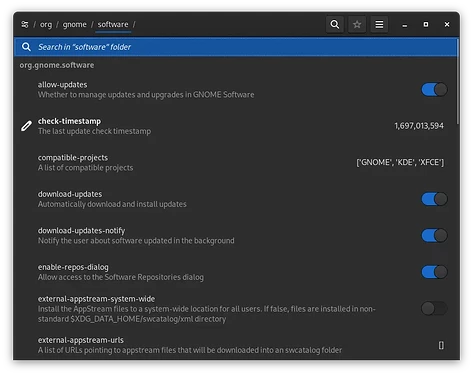472x375 pixels.
Task: Maximize the dconf editor window
Action: [x=426, y=24]
